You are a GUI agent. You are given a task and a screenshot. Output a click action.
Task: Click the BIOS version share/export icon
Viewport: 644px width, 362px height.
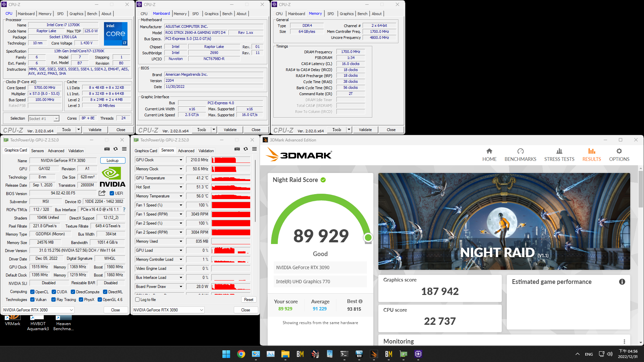pos(102,193)
